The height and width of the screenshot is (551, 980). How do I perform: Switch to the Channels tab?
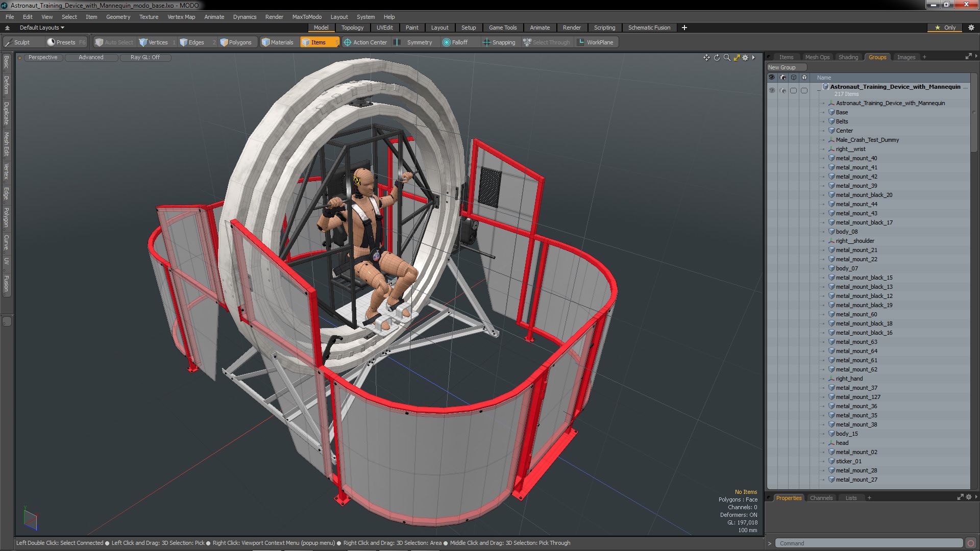pos(821,498)
